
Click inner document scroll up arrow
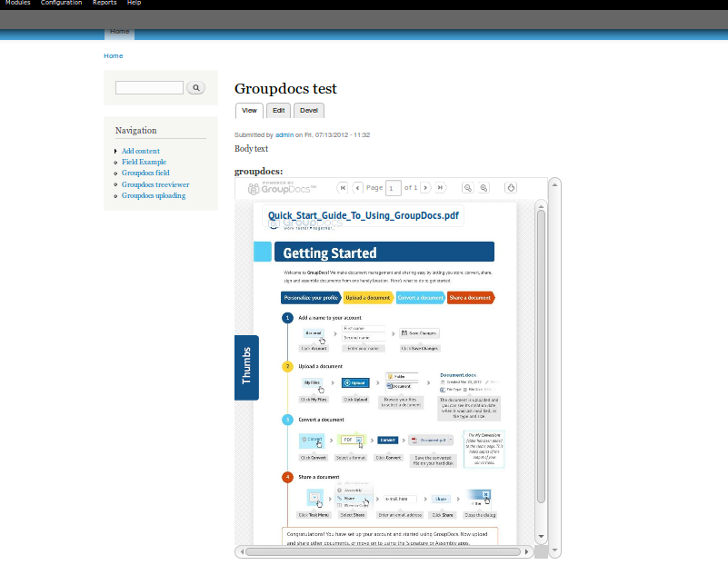541,206
